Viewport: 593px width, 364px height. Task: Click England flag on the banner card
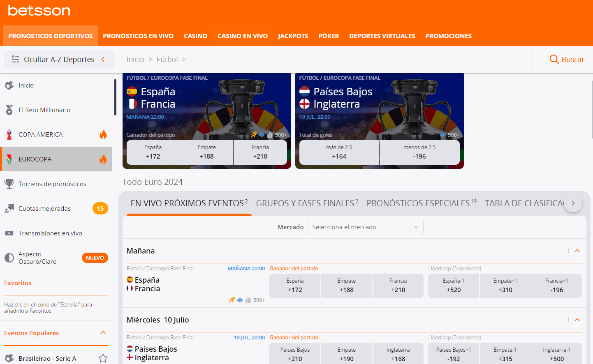(x=304, y=104)
